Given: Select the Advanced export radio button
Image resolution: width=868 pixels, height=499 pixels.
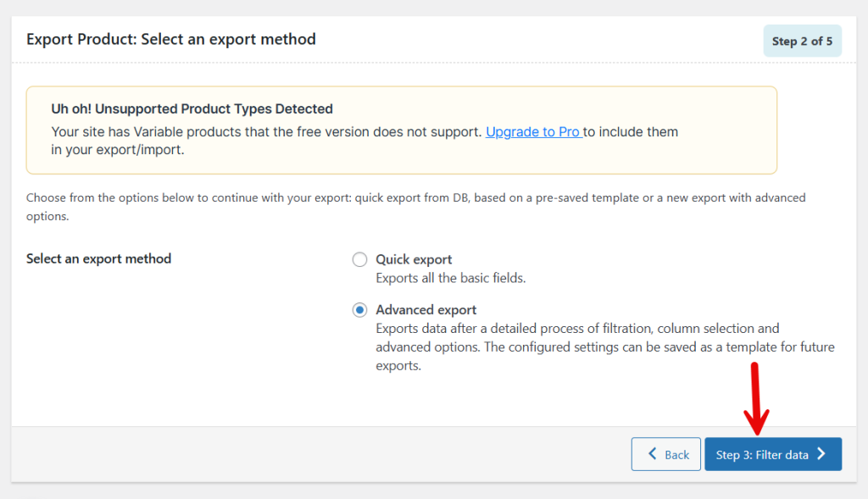Looking at the screenshot, I should [359, 310].
